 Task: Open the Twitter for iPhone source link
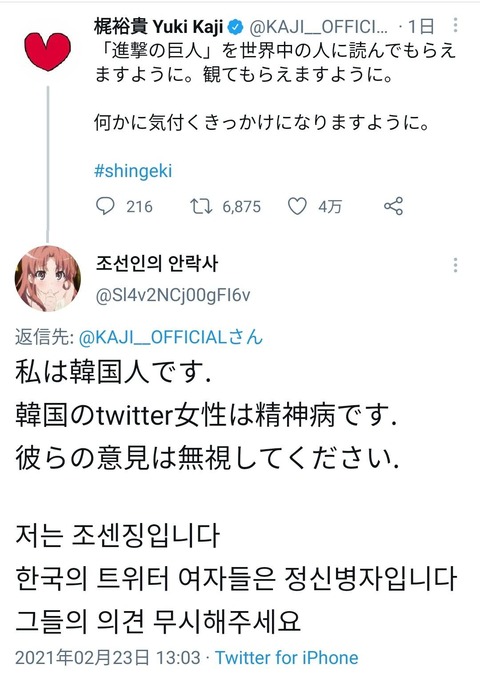(287, 657)
